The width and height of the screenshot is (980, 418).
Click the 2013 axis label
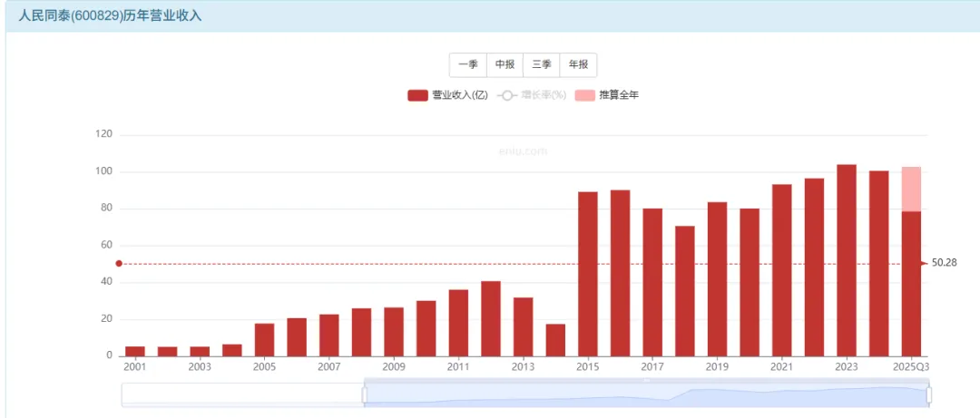click(524, 366)
